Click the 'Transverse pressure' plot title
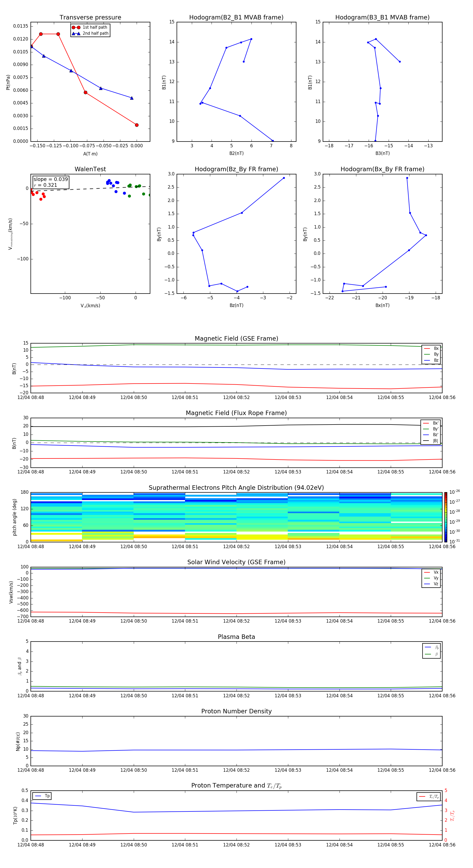This screenshot has width=473, height=868. (90, 18)
